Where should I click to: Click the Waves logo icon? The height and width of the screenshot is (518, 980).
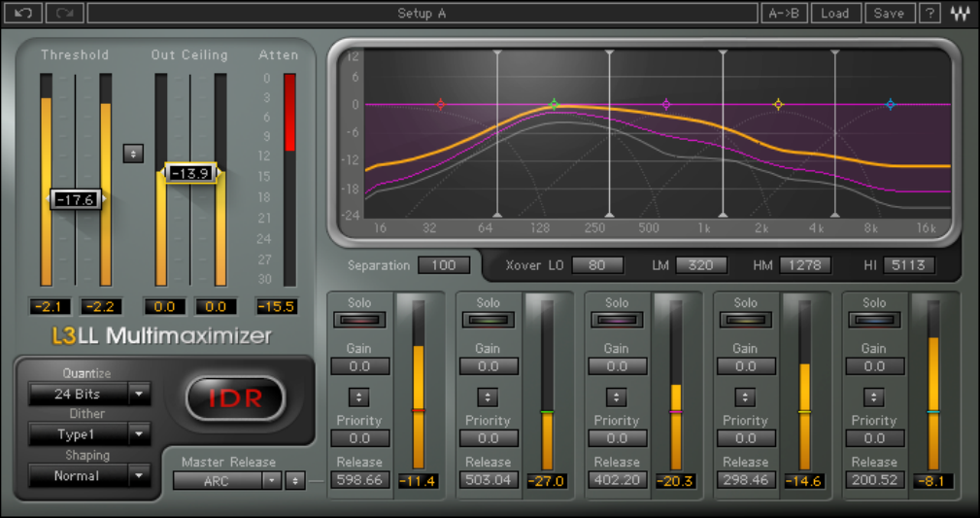tap(961, 13)
